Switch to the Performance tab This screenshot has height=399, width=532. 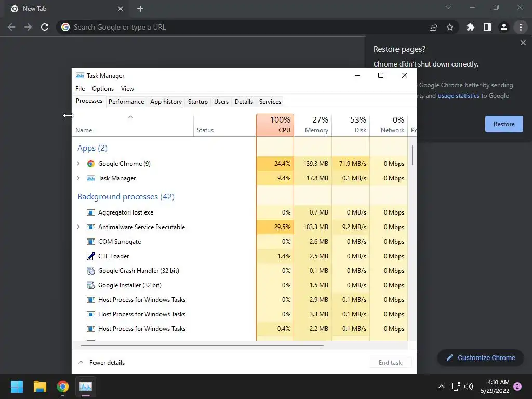126,102
